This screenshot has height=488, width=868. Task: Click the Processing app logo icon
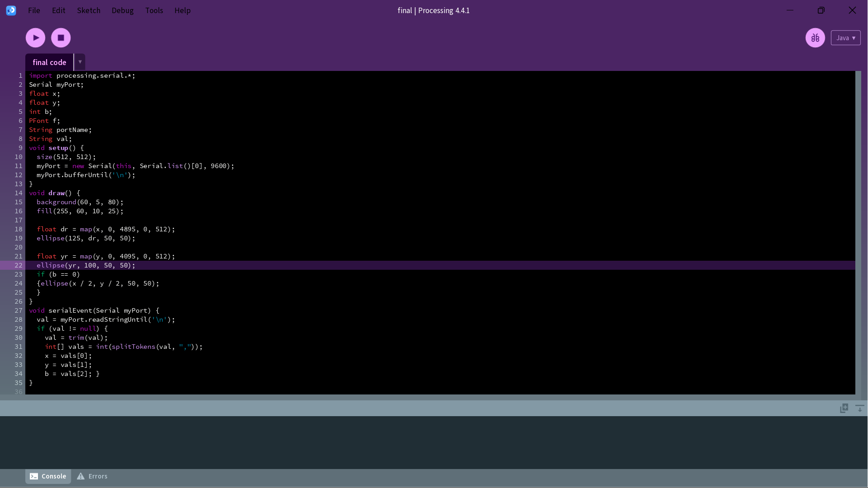[x=11, y=10]
